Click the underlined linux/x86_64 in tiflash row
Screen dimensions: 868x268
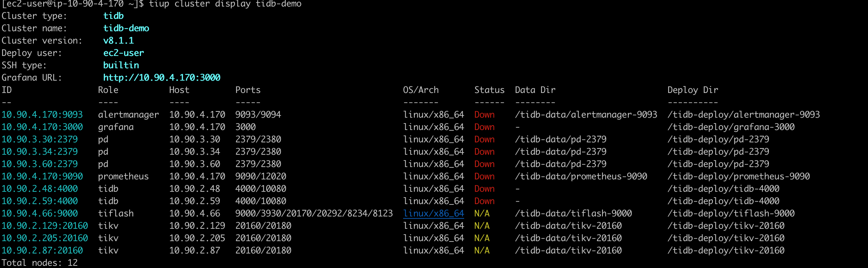click(434, 214)
